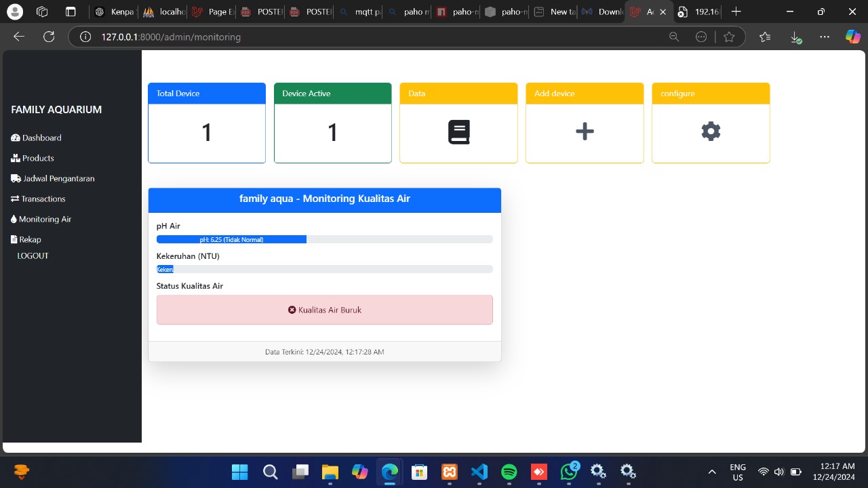Launch Visual Studio Code from taskbar

[x=479, y=472]
